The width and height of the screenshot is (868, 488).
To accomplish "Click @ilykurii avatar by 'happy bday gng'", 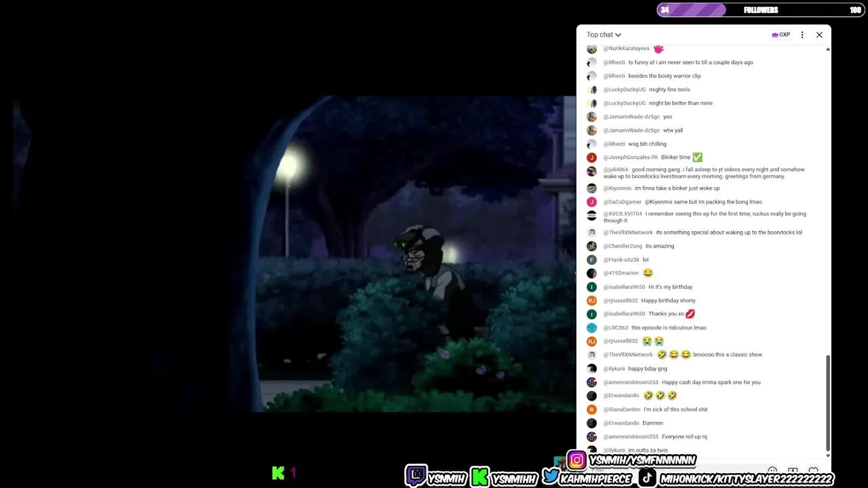I will (x=592, y=369).
